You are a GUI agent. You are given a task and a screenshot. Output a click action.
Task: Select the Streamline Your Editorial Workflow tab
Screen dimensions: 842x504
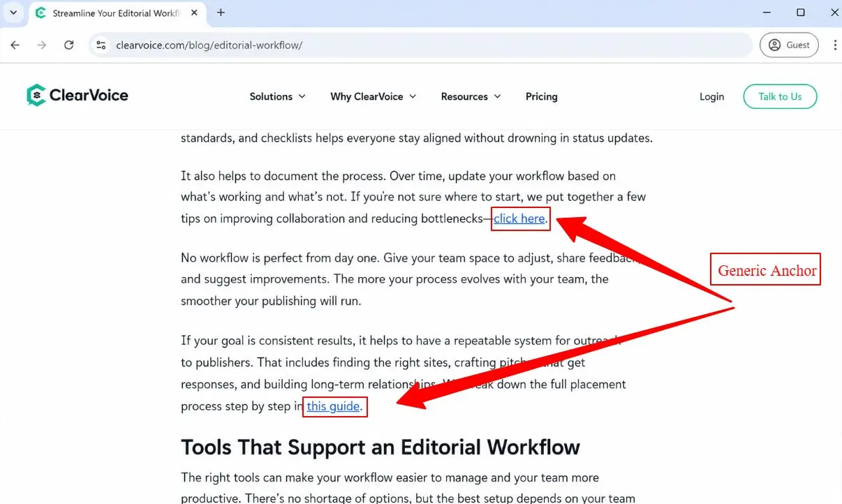click(117, 13)
